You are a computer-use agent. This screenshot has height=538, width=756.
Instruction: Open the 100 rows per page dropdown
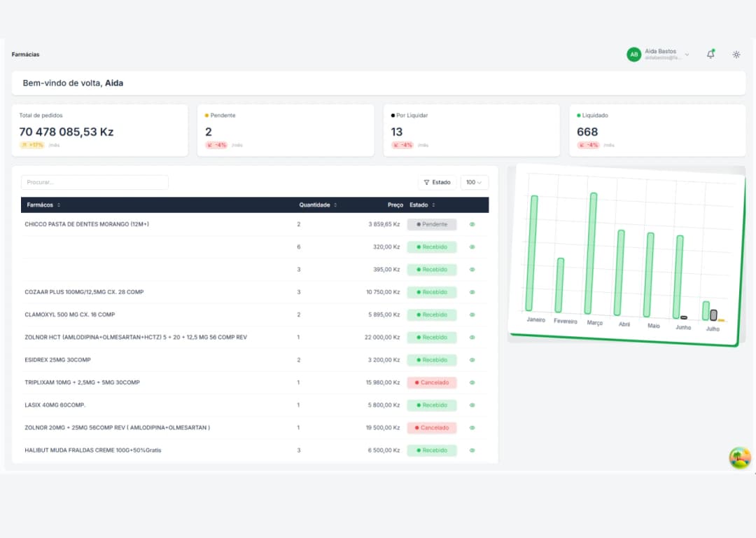(x=475, y=182)
